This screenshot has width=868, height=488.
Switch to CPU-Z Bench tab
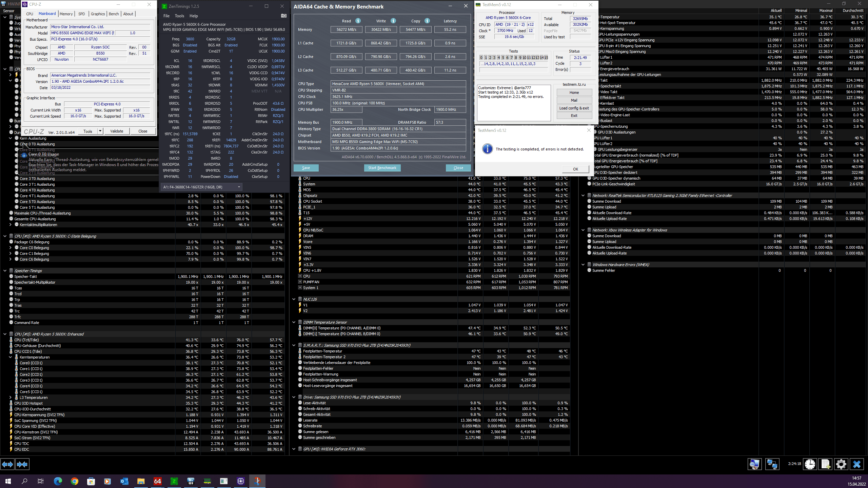pyautogui.click(x=114, y=14)
